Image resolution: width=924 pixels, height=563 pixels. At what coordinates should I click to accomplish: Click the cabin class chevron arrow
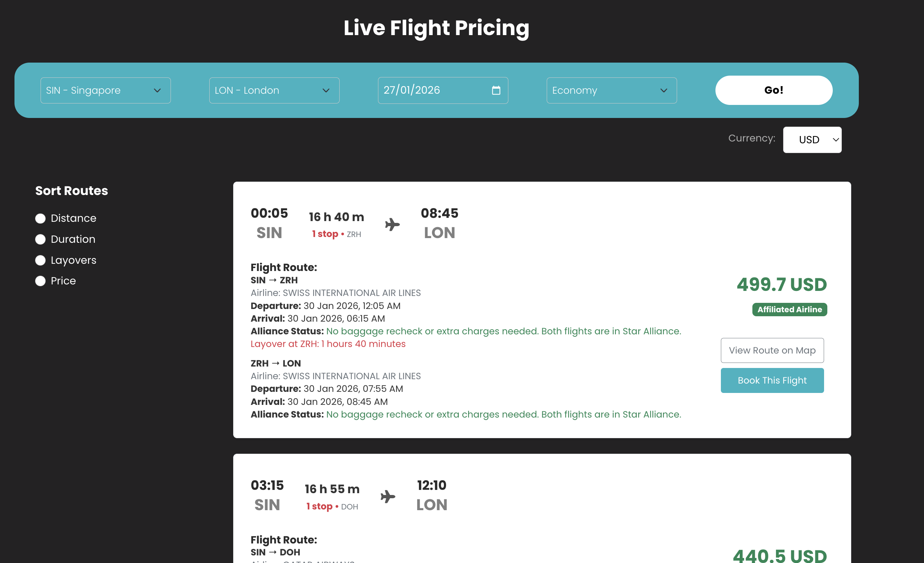click(663, 90)
